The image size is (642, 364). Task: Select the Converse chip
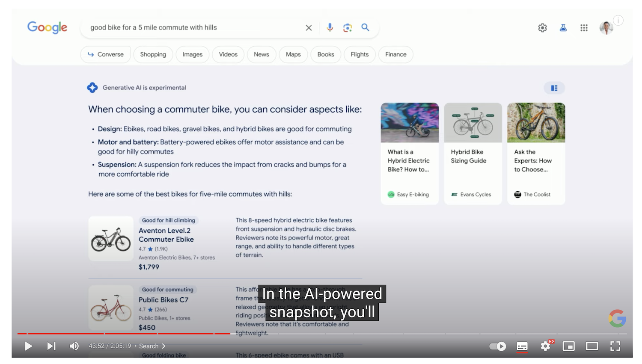pyautogui.click(x=106, y=54)
